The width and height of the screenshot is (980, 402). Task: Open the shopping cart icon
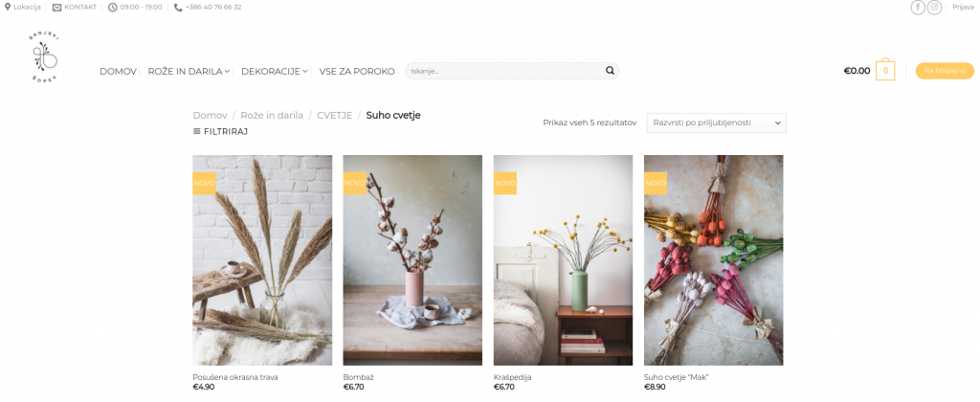885,71
